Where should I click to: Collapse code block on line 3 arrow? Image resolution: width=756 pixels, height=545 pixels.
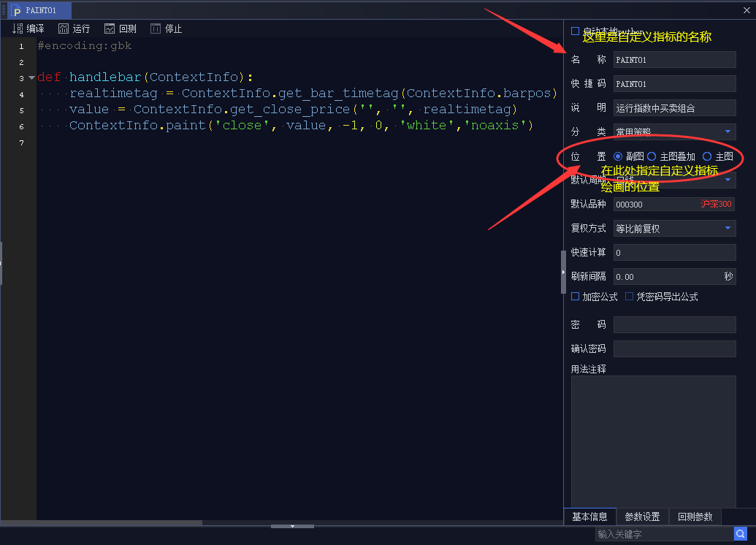pyautogui.click(x=31, y=76)
